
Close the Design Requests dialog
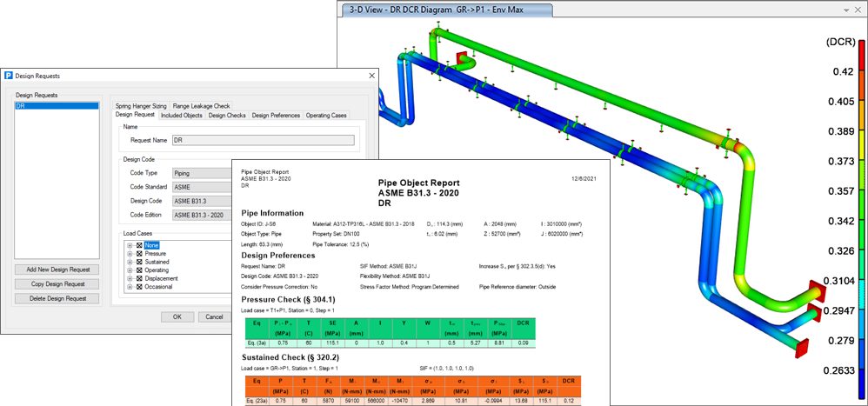click(x=371, y=76)
